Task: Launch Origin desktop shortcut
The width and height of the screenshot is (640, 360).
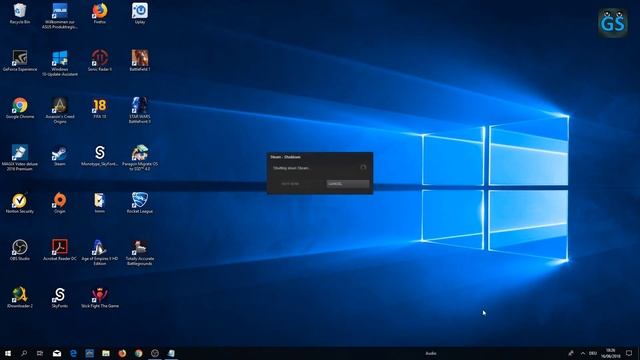Action: pos(60,202)
